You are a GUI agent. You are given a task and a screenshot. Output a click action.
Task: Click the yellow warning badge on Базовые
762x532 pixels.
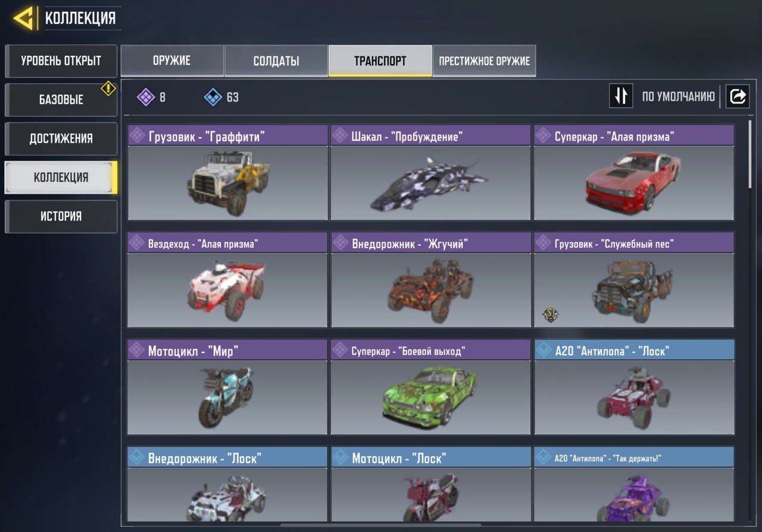tap(108, 89)
